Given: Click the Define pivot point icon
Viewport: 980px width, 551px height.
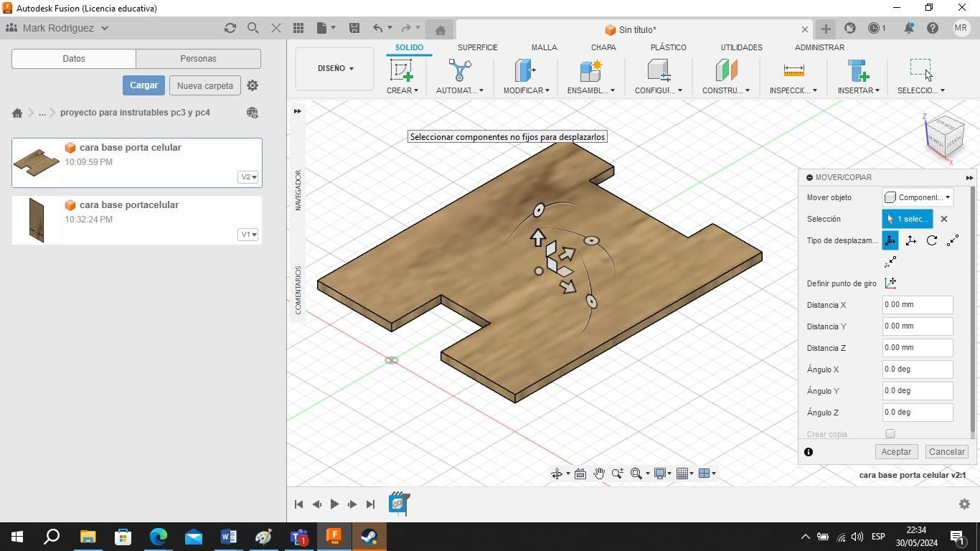Looking at the screenshot, I should click(890, 283).
